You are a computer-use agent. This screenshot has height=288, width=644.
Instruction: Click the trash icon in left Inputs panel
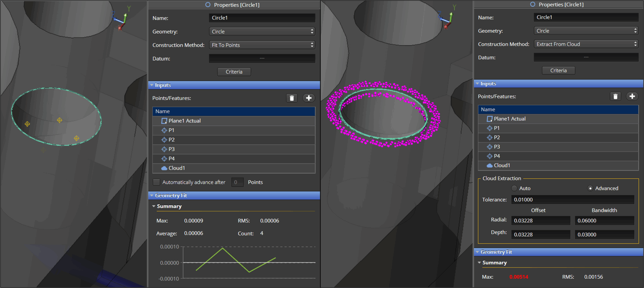point(292,98)
